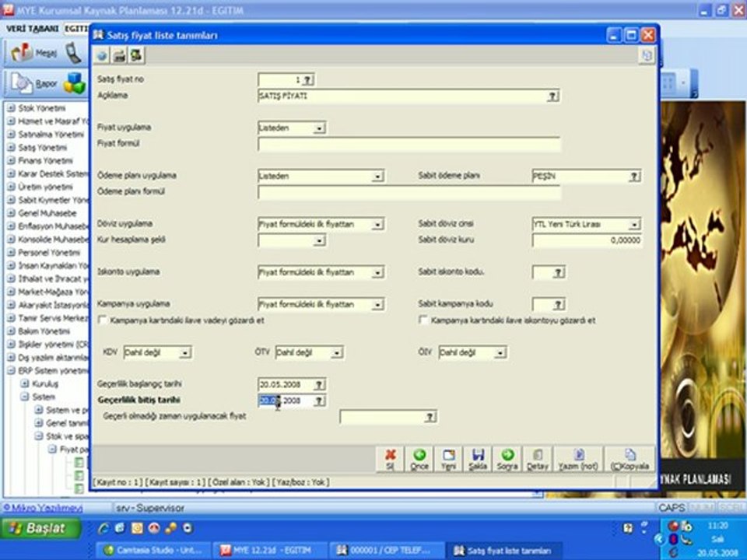
Task: Click the phone icon in main toolbar
Action: 73,53
